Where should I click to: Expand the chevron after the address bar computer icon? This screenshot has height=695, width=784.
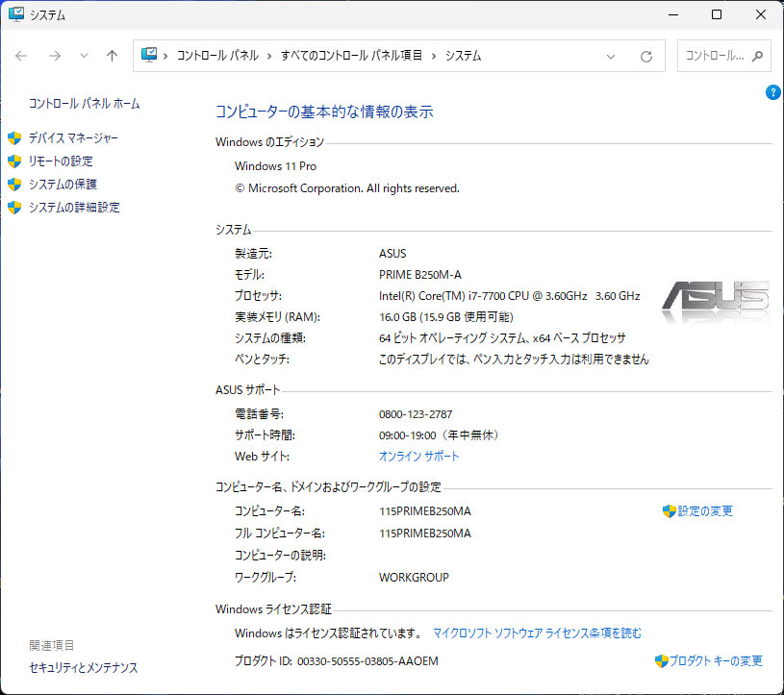click(165, 56)
